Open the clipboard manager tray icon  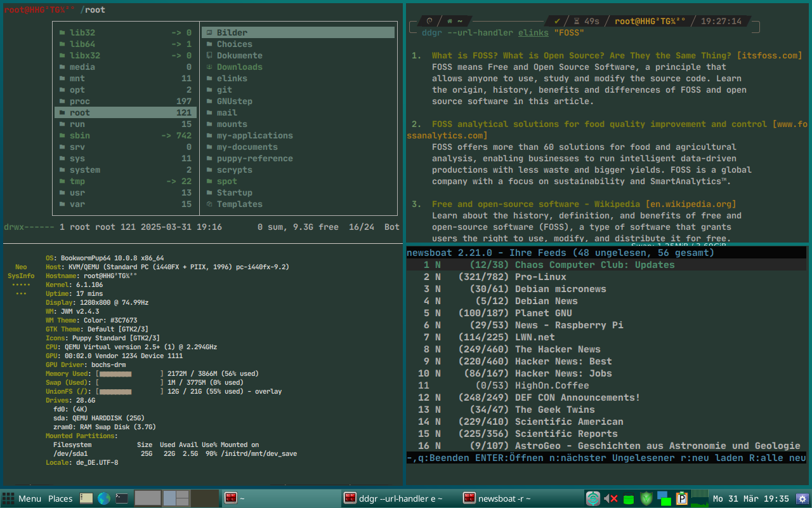pos(682,498)
